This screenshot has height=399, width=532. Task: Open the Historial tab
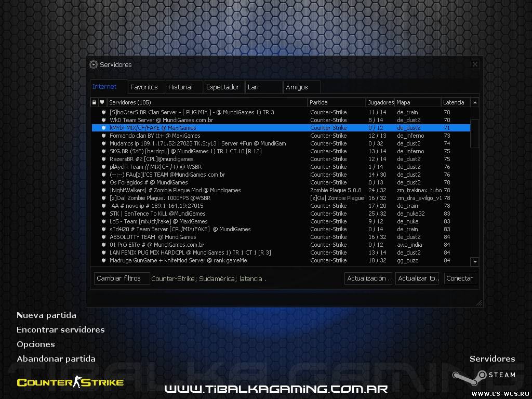(184, 87)
